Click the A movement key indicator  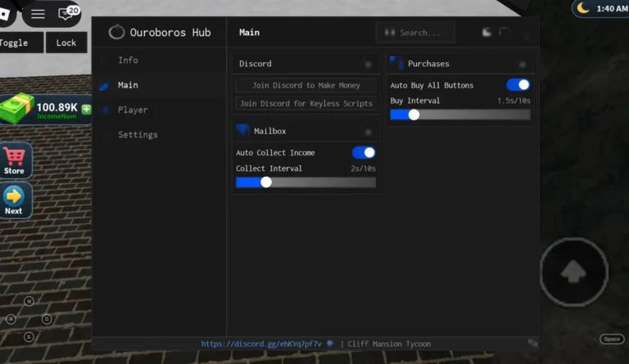pyautogui.click(x=11, y=319)
